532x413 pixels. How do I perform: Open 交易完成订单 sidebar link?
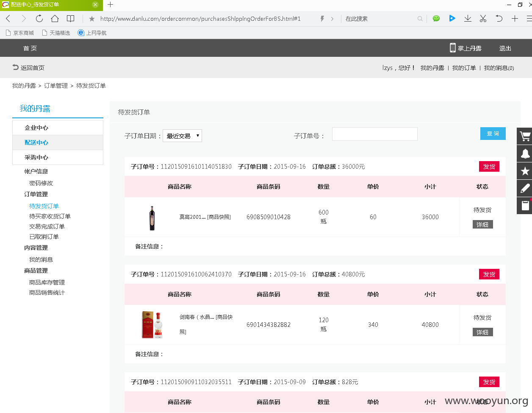tap(47, 226)
